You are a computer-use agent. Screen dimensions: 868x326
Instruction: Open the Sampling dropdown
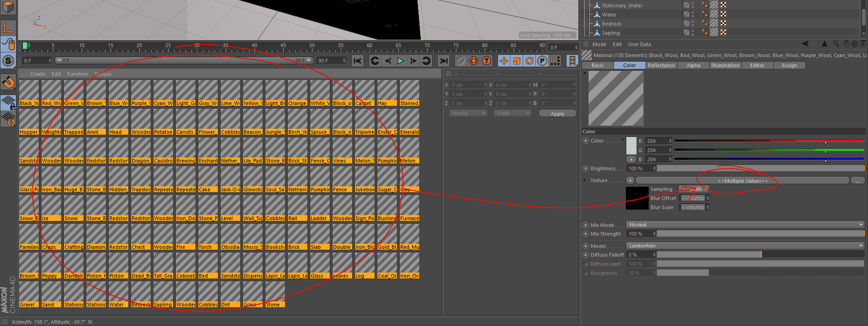(x=694, y=189)
